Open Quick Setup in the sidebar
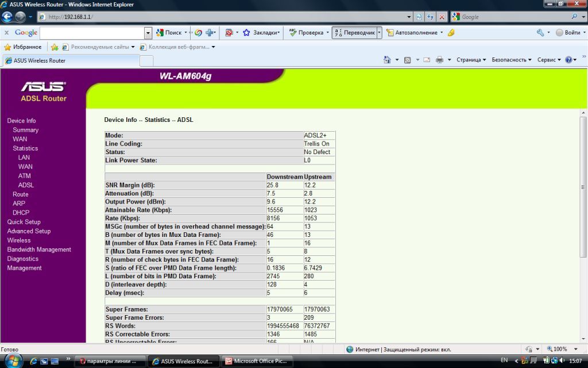This screenshot has height=368, width=588. click(24, 222)
